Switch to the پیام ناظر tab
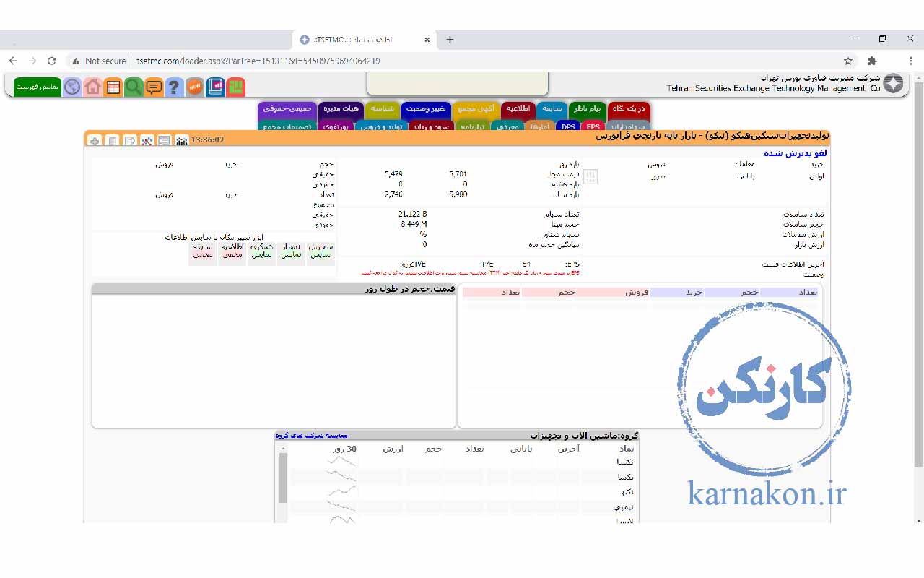924x578 pixels. [x=588, y=108]
